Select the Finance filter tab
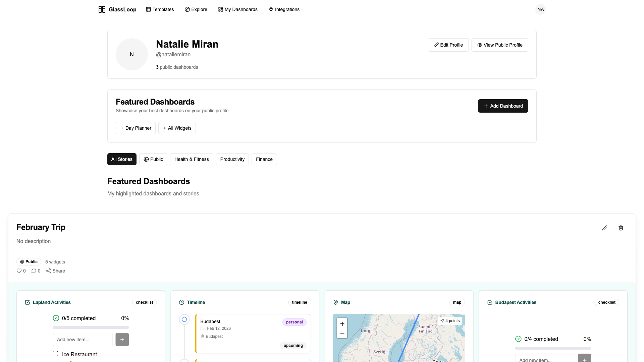The height and width of the screenshot is (362, 644). pyautogui.click(x=264, y=159)
